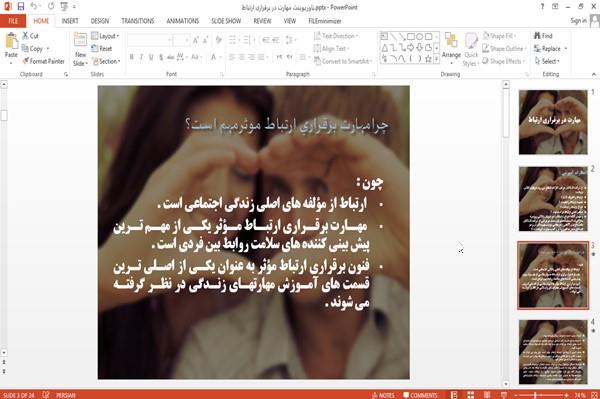Switch to INSERT tab
This screenshot has width=600, height=399.
tap(70, 21)
